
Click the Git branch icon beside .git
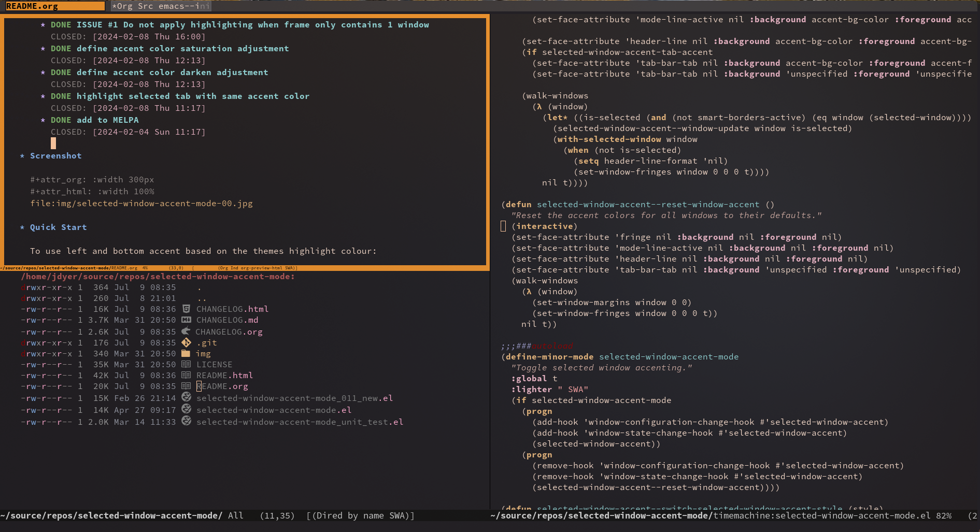coord(187,342)
